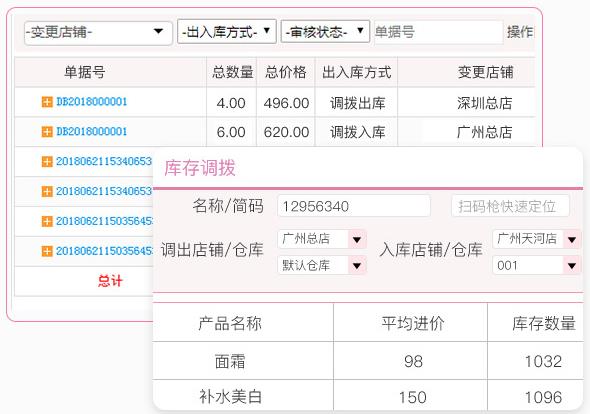The image size is (590, 414).
Task: Select the 面霜 product row
Action: [x=368, y=361]
